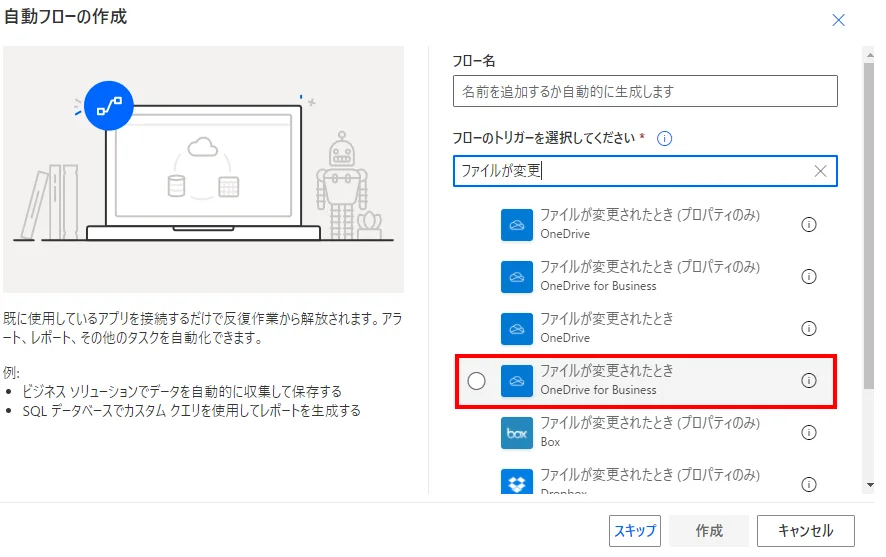The image size is (886, 557).
Task: Select 'ファイルが変更されたとき' with OneDrive subtitle
Action: pyautogui.click(x=607, y=319)
